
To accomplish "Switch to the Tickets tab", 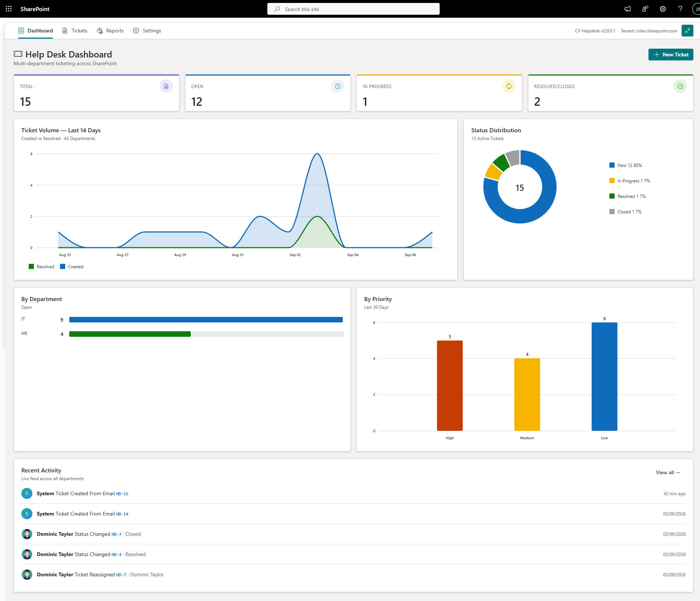I will pos(75,31).
